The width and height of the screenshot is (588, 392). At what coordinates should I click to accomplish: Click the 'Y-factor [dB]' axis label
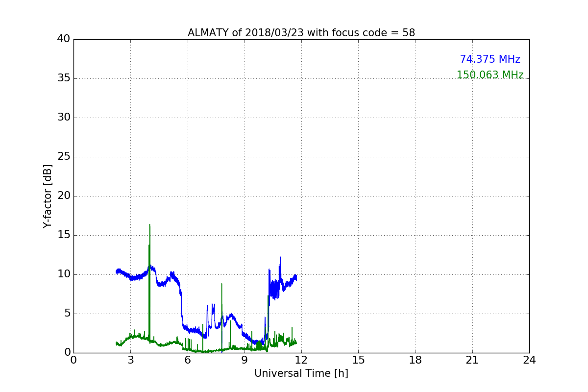tap(48, 196)
